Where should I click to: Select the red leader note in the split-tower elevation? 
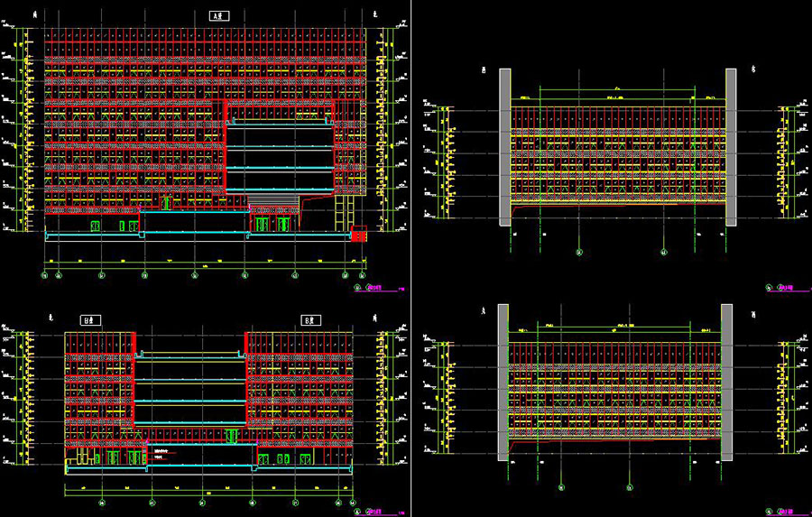(x=161, y=453)
